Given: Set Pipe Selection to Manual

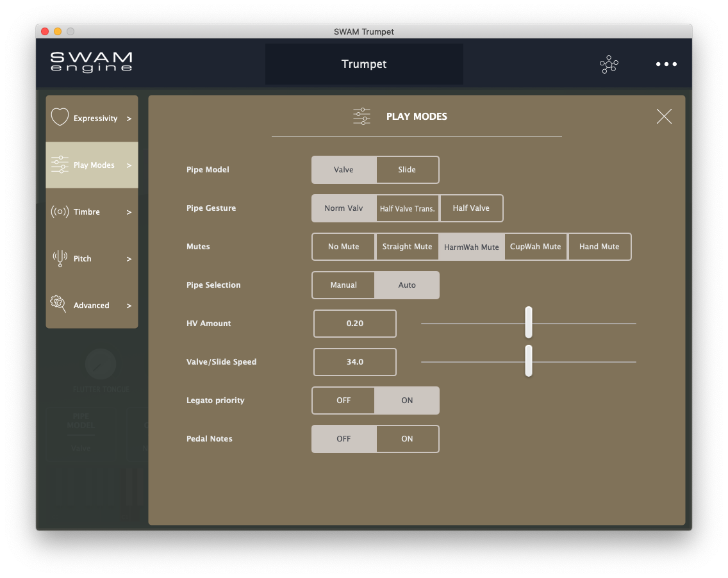Looking at the screenshot, I should [x=343, y=286].
